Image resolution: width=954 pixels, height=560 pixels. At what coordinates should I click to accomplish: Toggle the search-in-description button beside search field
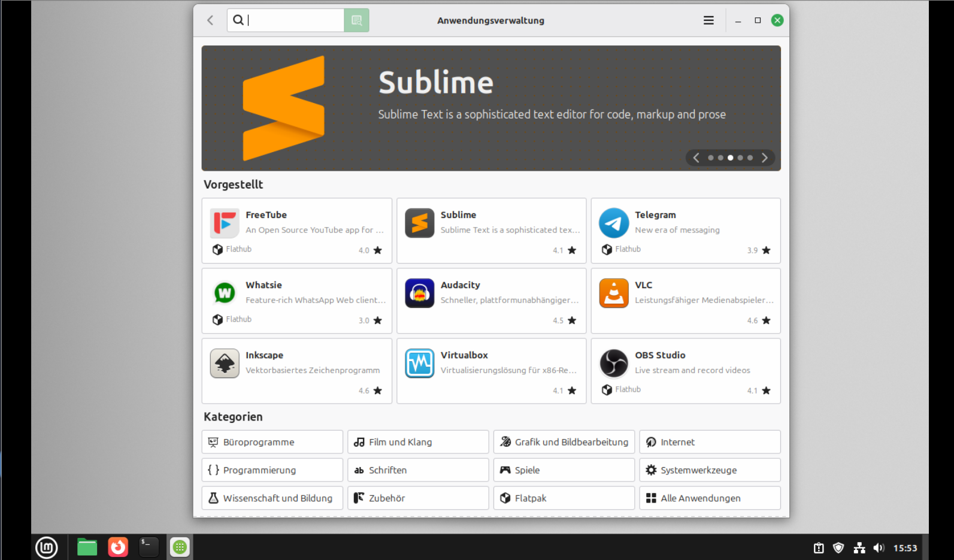(x=356, y=20)
